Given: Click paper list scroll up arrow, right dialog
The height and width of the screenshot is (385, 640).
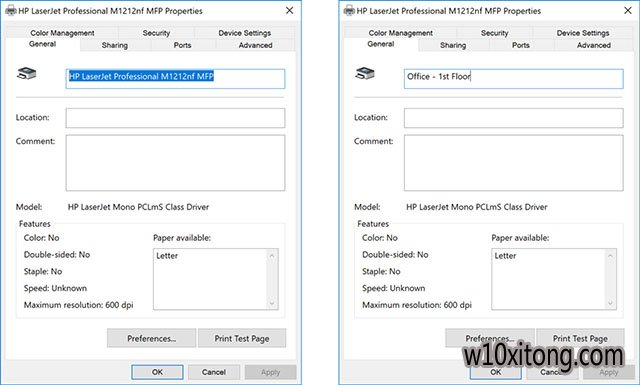Looking at the screenshot, I should click(610, 256).
